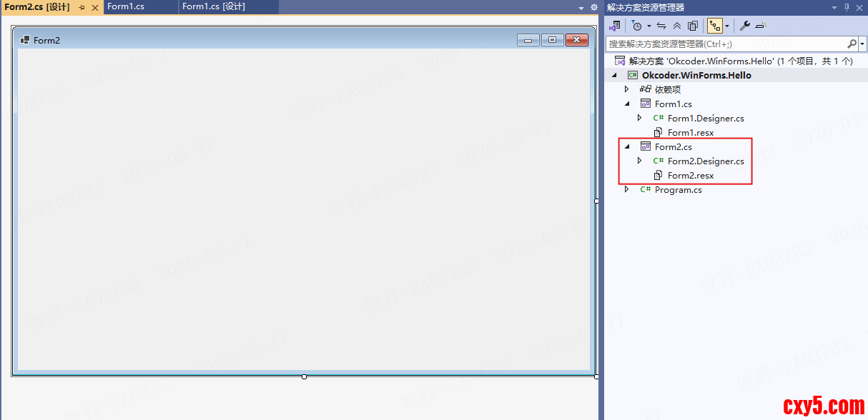Click the Form2 title text in designer

click(46, 40)
